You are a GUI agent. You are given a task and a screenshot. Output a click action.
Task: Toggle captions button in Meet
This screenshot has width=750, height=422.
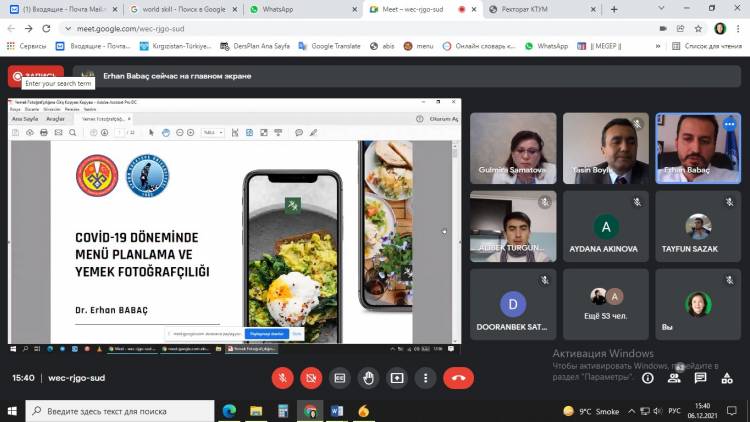pyautogui.click(x=340, y=378)
